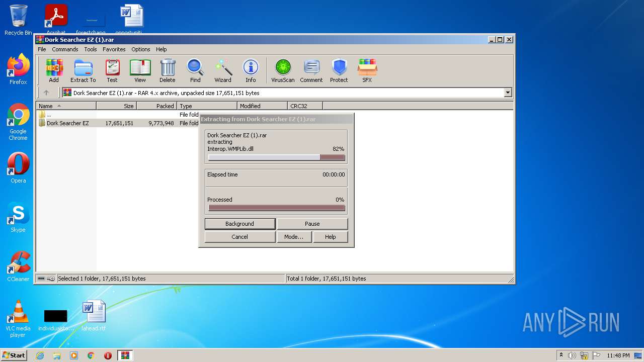Click the Delete trash icon
Viewport: 644px width, 362px height.
[x=168, y=70]
